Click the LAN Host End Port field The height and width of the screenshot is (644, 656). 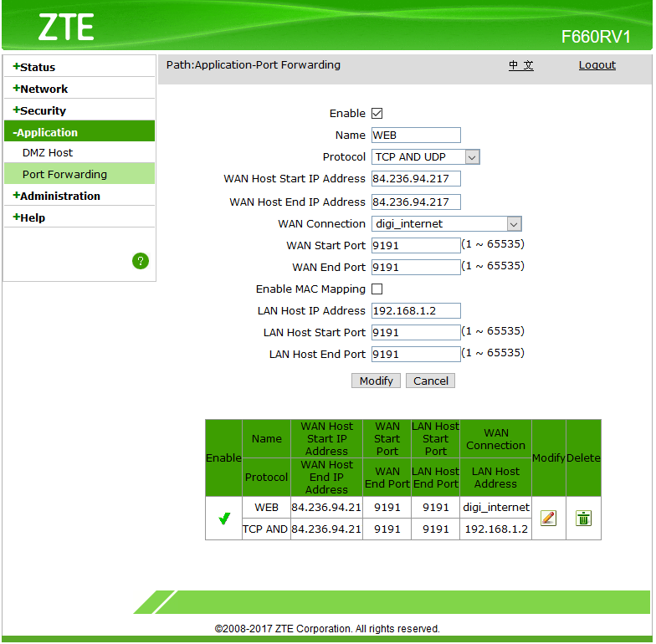[x=417, y=355]
